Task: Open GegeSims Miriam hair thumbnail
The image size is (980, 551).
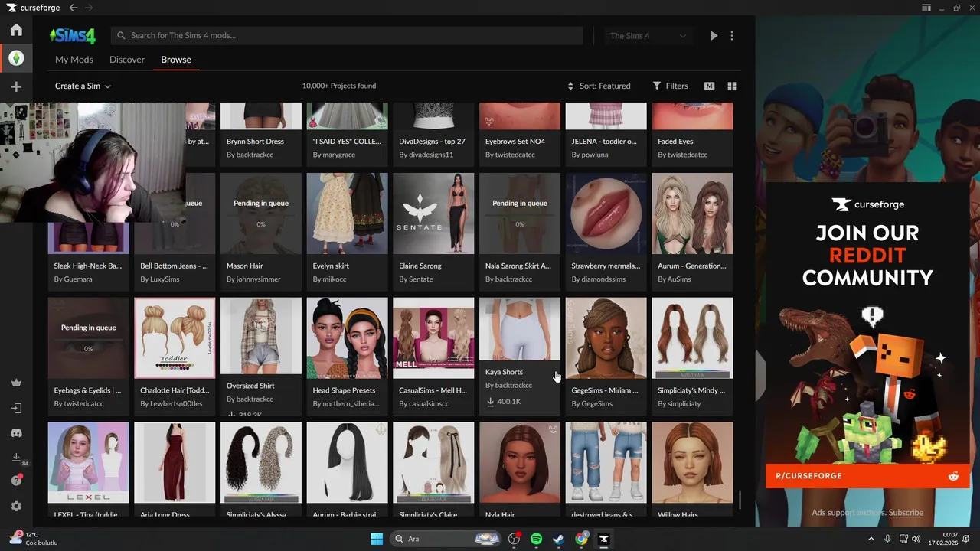Action: pyautogui.click(x=606, y=337)
